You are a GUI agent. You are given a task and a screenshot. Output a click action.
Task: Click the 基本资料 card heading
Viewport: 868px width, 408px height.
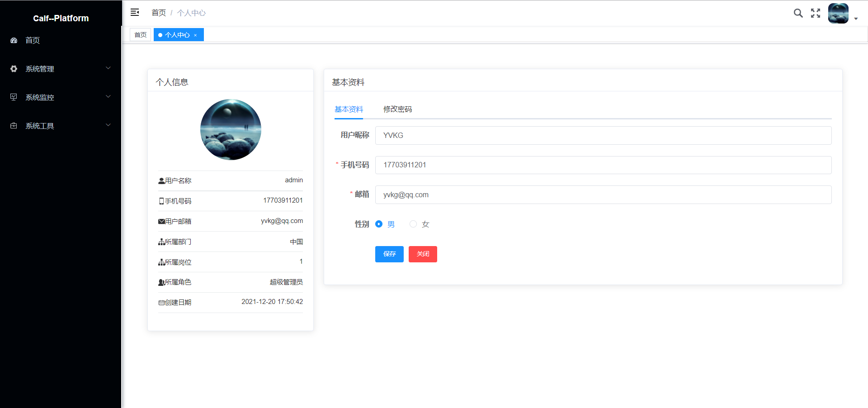(x=348, y=82)
